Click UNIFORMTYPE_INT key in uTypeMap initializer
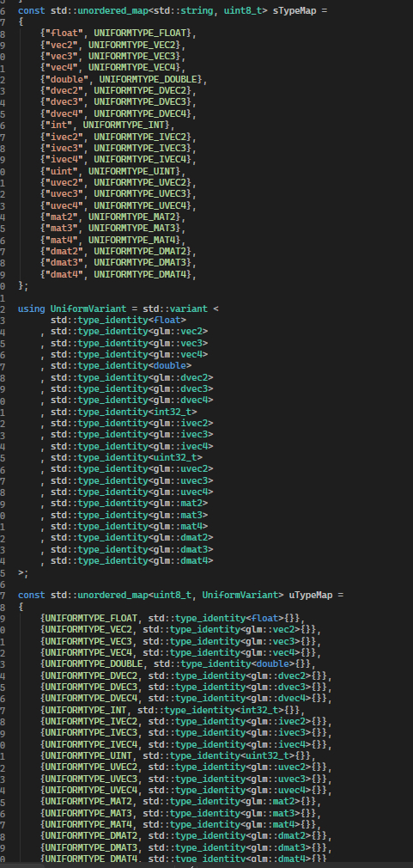Screen dimensions: 413x868 pos(86,710)
